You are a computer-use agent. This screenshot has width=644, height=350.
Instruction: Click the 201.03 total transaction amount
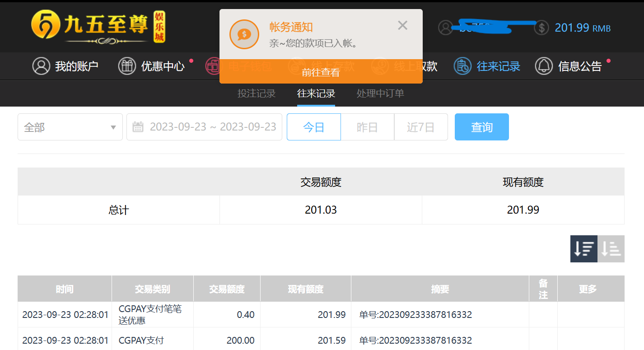click(x=321, y=210)
